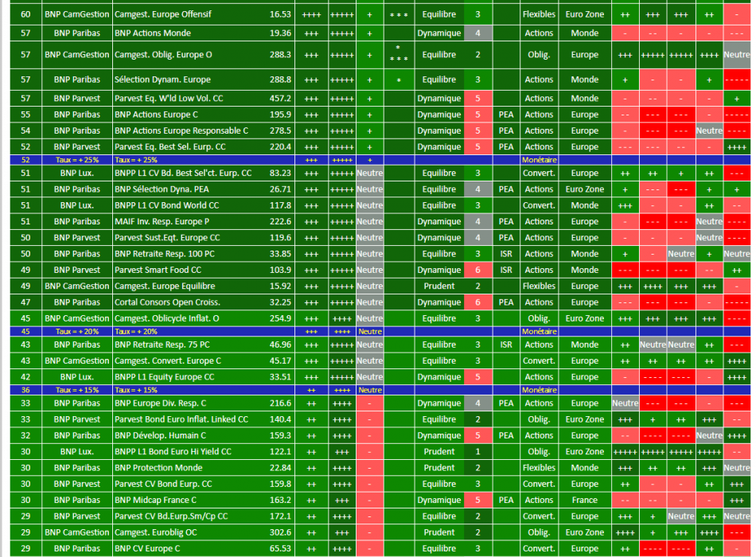Image resolution: width=756 pixels, height=557 pixels.
Task: Click Cortal Consors Open Croiss. cell
Action: click(167, 302)
